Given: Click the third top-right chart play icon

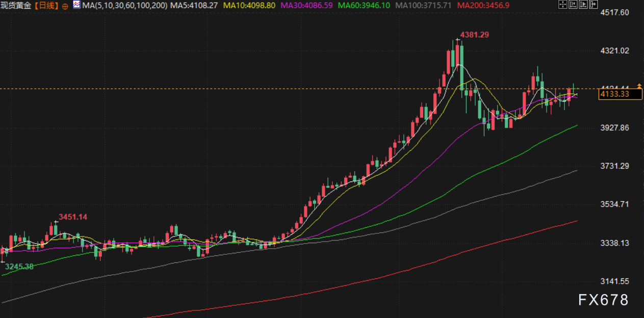Looking at the screenshot, I should click(582, 5).
